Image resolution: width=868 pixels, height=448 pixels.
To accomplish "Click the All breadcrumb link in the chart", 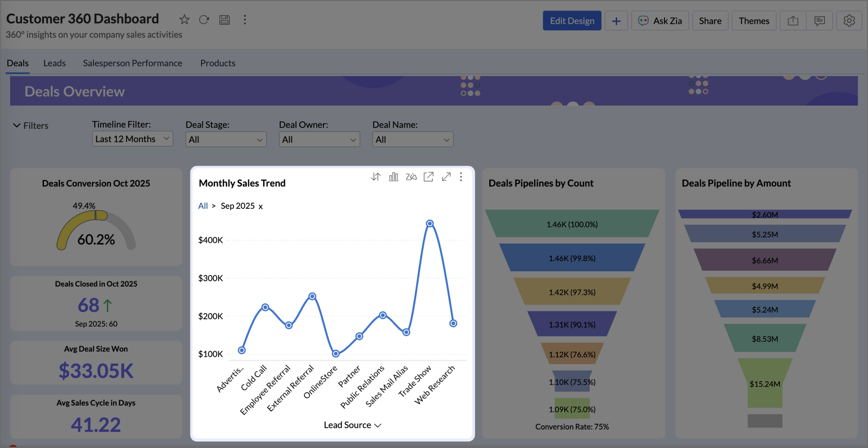I will click(x=203, y=206).
